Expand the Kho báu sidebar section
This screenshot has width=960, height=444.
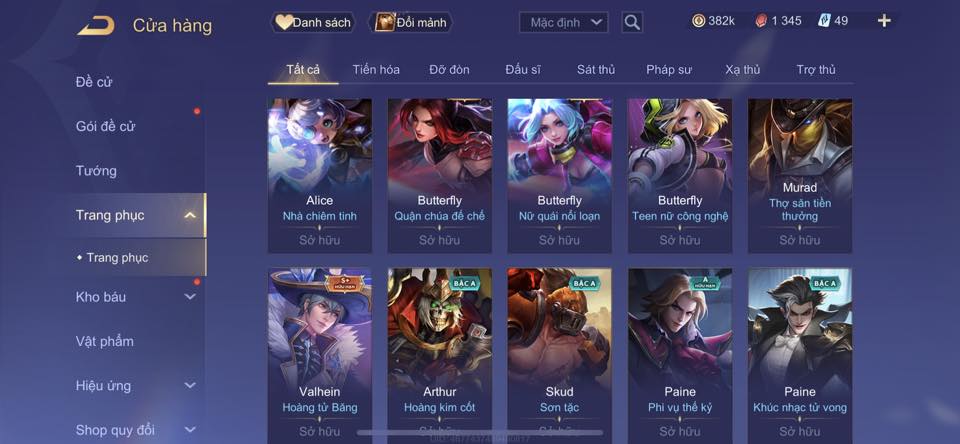[x=190, y=297]
